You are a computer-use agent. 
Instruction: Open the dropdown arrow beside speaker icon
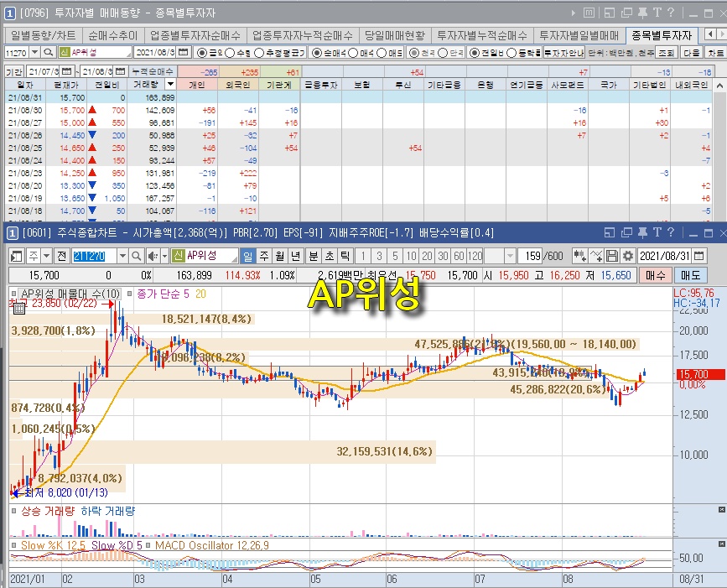tap(164, 256)
